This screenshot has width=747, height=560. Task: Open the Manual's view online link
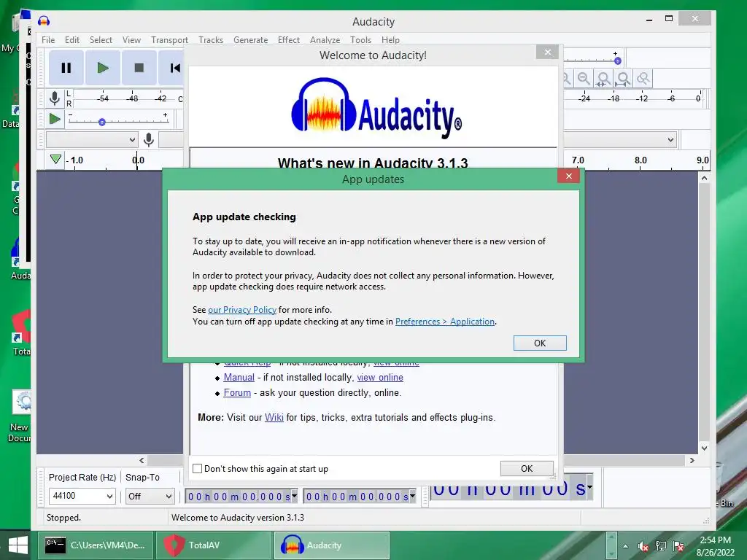click(x=380, y=377)
